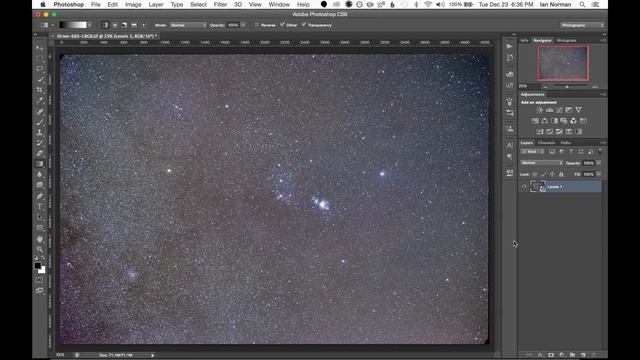
Task: Open the layer Fill dropdown arrow
Action: (598, 174)
